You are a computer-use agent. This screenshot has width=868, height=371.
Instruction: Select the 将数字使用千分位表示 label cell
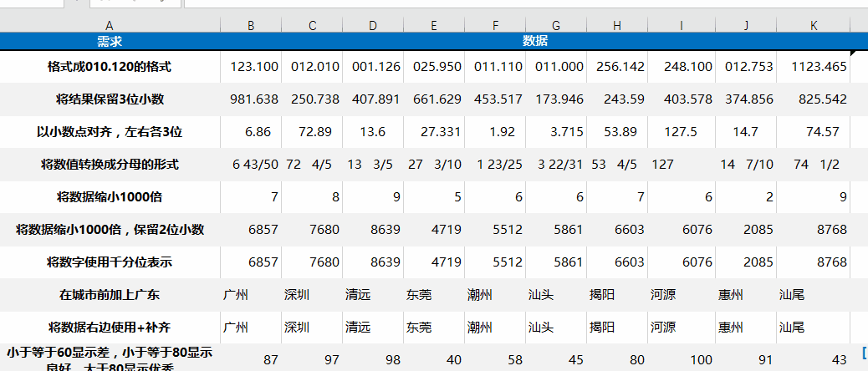(110, 262)
